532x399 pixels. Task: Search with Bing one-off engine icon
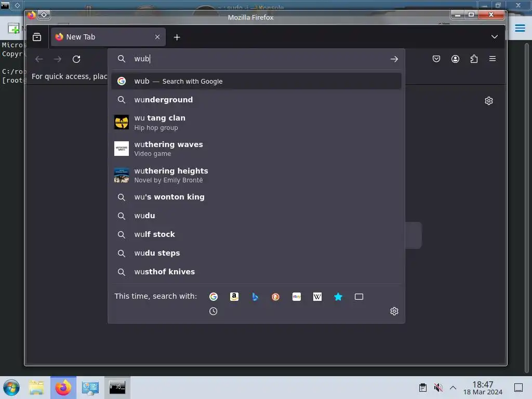(255, 297)
